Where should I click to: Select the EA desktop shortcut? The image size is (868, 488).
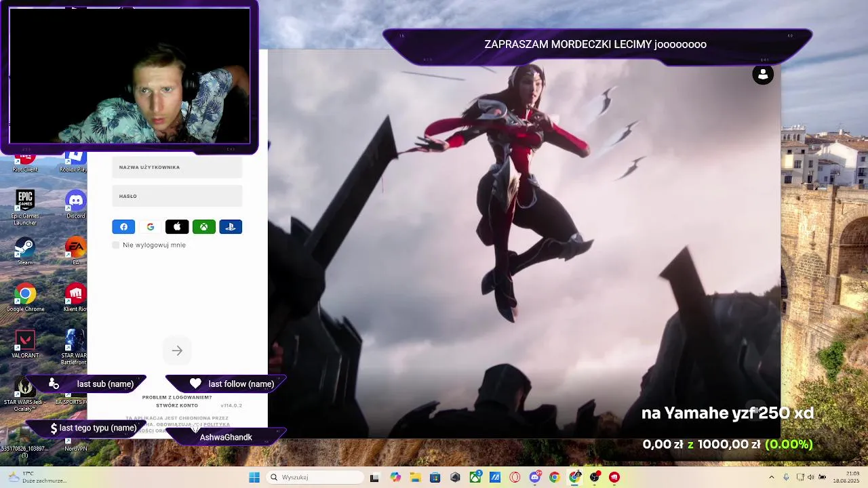click(x=75, y=251)
